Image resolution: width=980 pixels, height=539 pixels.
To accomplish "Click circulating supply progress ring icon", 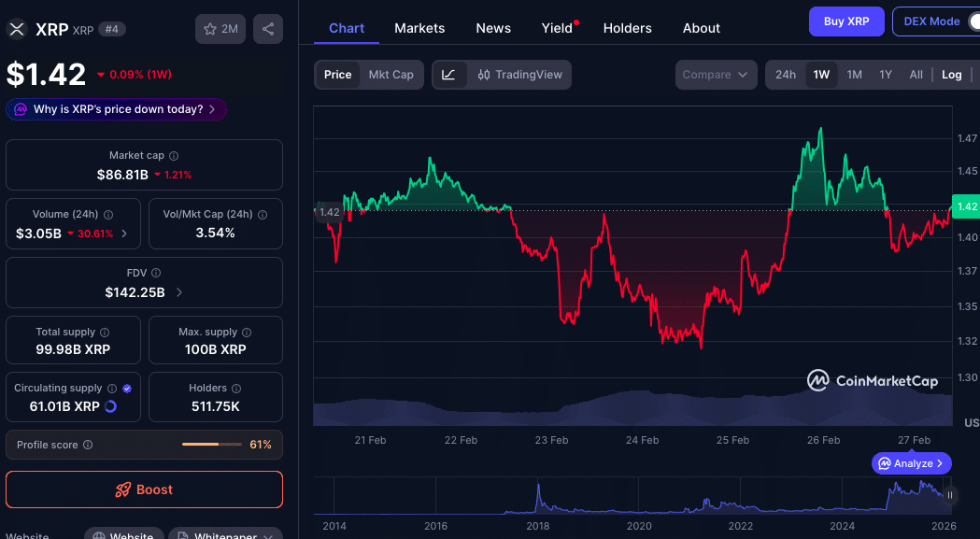I will pyautogui.click(x=110, y=406).
